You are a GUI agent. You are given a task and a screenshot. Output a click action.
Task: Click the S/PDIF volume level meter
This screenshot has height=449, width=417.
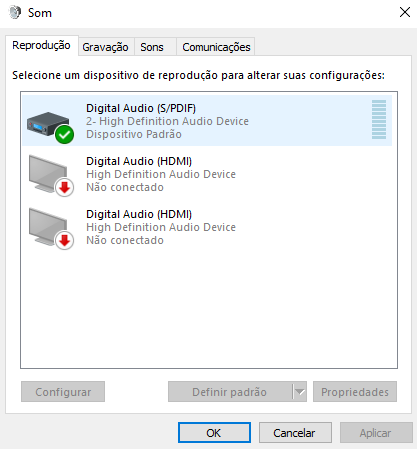pyautogui.click(x=379, y=119)
